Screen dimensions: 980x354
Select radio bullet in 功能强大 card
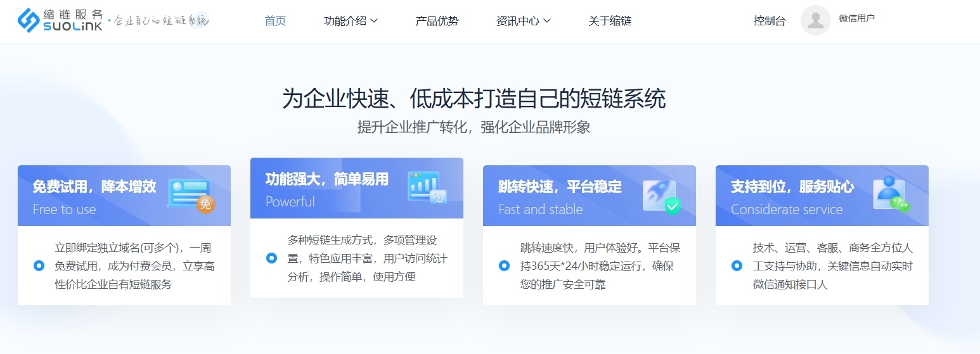[271, 258]
